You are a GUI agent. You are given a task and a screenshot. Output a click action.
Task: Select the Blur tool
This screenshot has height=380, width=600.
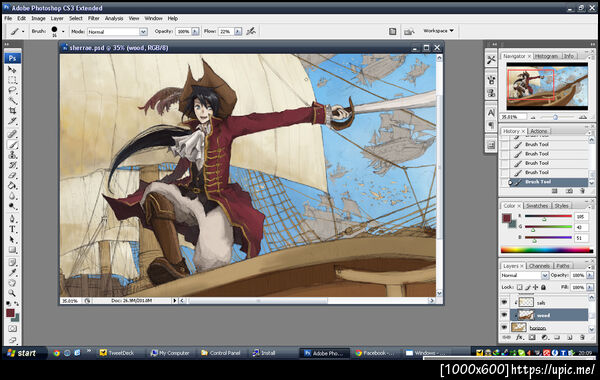coord(12,196)
